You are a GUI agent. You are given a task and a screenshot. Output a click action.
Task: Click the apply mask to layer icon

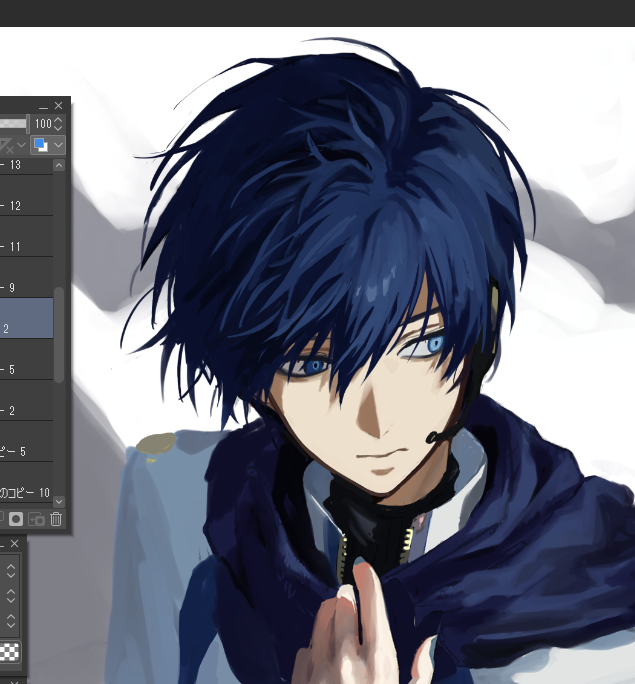(36, 519)
